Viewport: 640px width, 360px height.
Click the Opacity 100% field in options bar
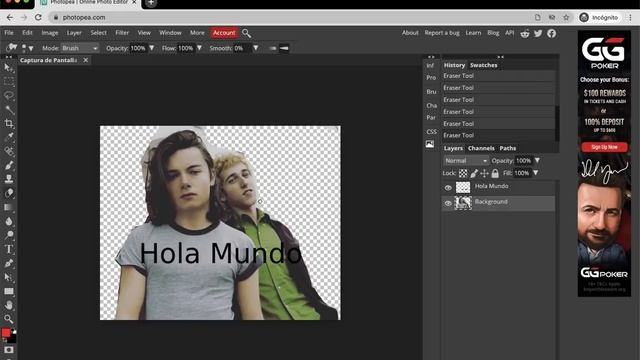(x=138, y=48)
